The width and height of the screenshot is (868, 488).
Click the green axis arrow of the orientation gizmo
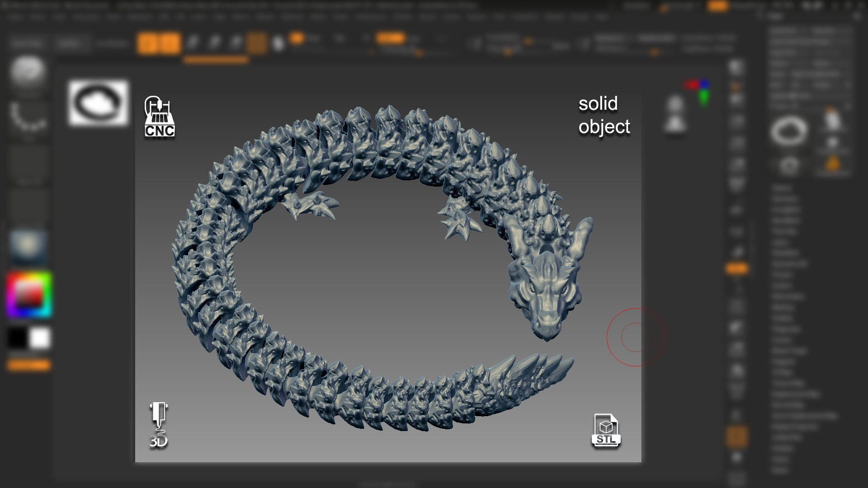(703, 95)
